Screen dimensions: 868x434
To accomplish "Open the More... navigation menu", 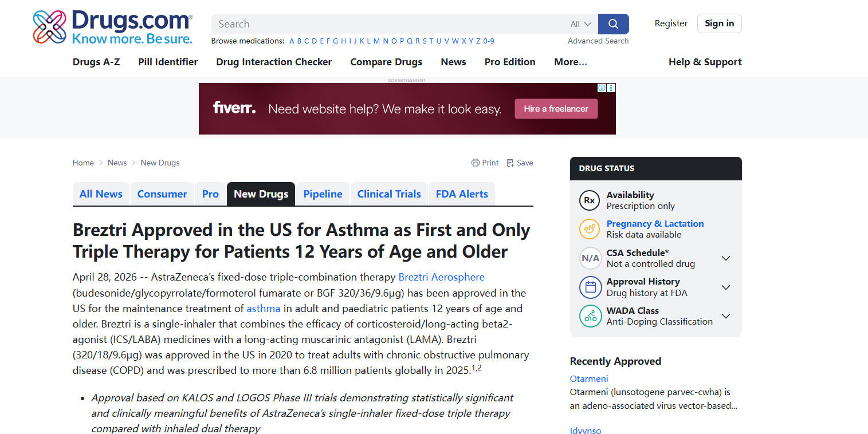I will pos(570,62).
